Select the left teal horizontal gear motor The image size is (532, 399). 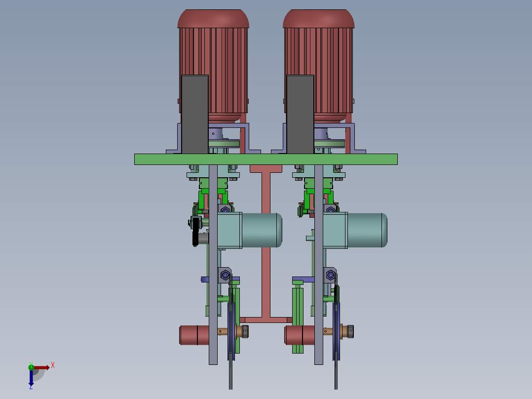(249, 230)
